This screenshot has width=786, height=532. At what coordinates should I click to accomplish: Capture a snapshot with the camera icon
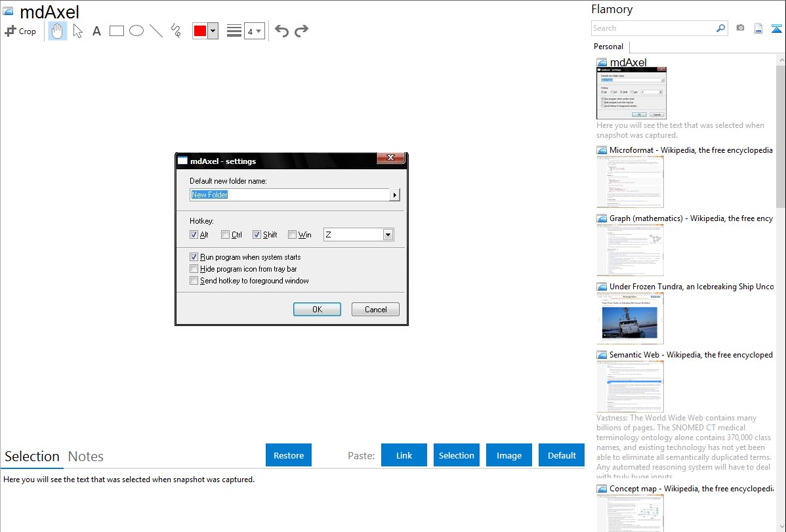(740, 28)
